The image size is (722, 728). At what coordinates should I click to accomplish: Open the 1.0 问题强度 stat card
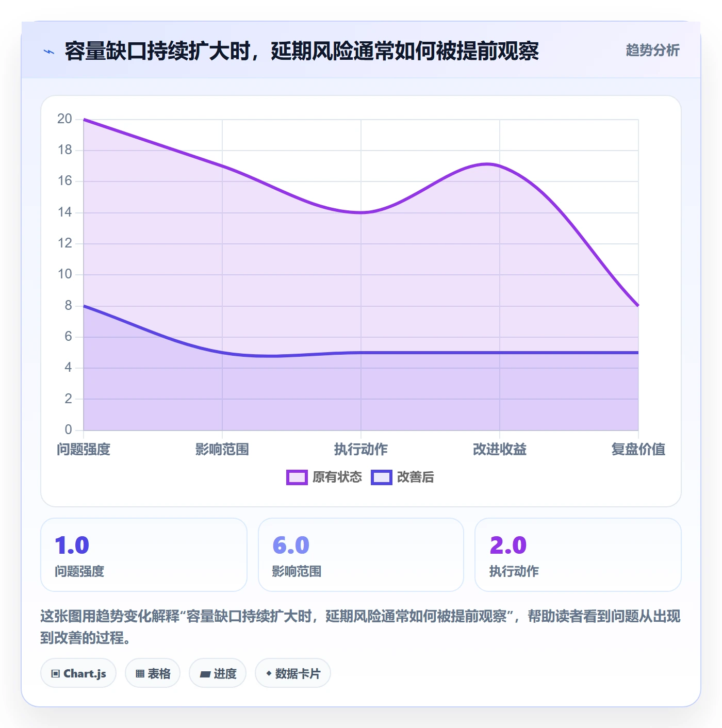(144, 555)
